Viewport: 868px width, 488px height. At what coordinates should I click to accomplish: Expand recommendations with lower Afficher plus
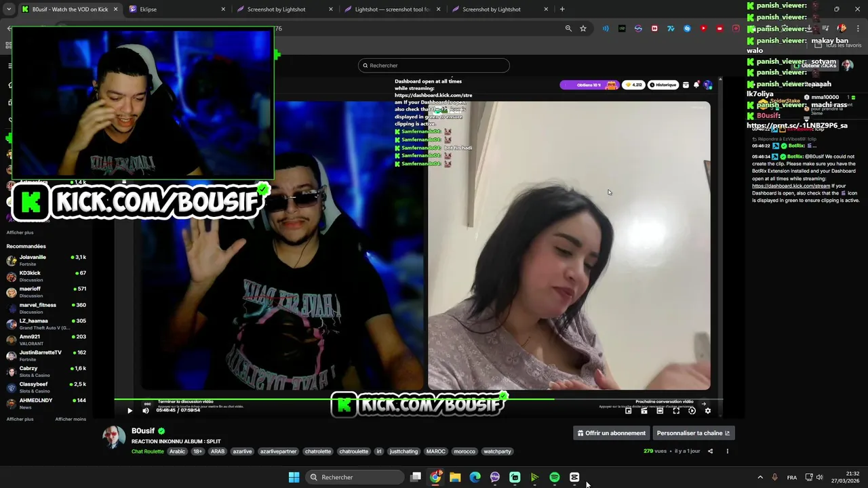(x=20, y=419)
